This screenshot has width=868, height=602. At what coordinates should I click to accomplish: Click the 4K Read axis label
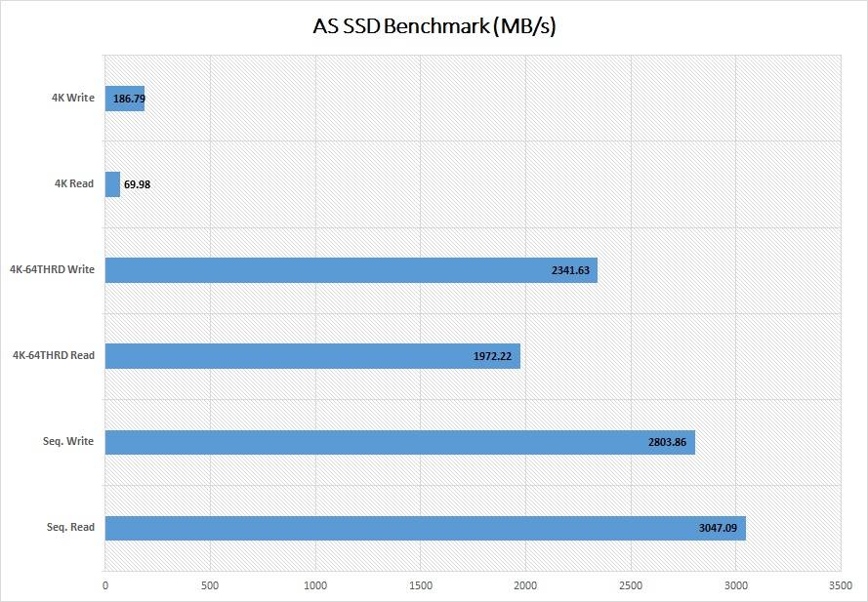[74, 183]
